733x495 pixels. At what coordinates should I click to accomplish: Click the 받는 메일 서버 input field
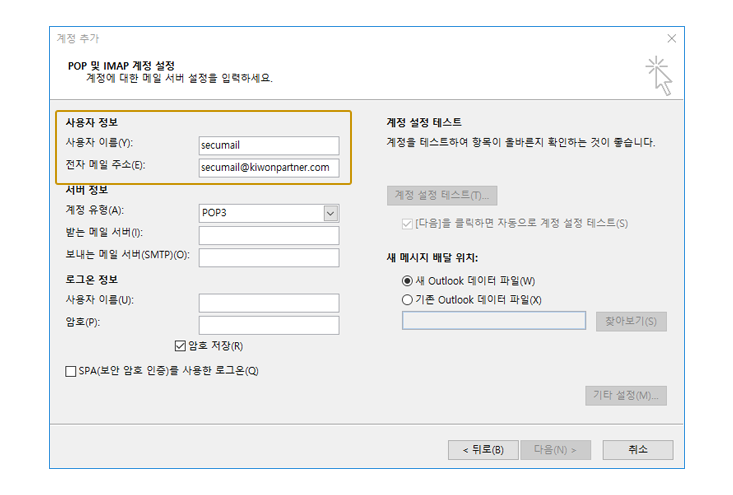[x=268, y=235]
